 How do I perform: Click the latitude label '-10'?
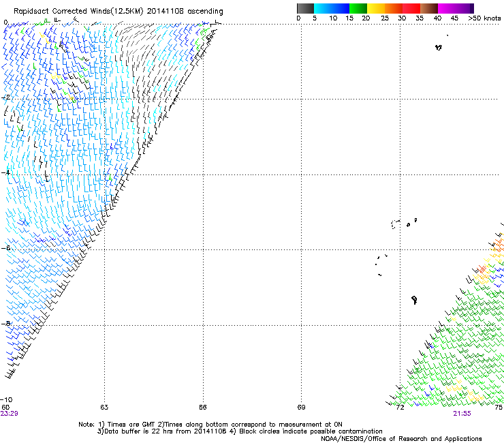click(6, 399)
